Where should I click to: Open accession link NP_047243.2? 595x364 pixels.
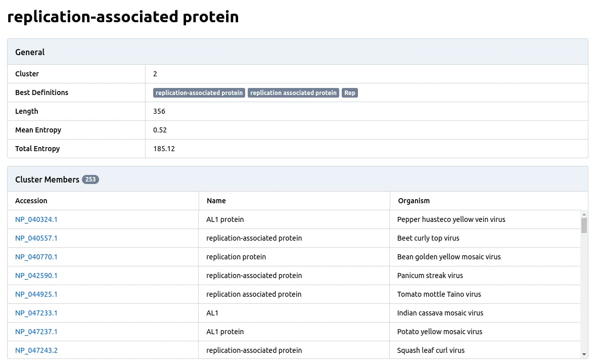36,350
